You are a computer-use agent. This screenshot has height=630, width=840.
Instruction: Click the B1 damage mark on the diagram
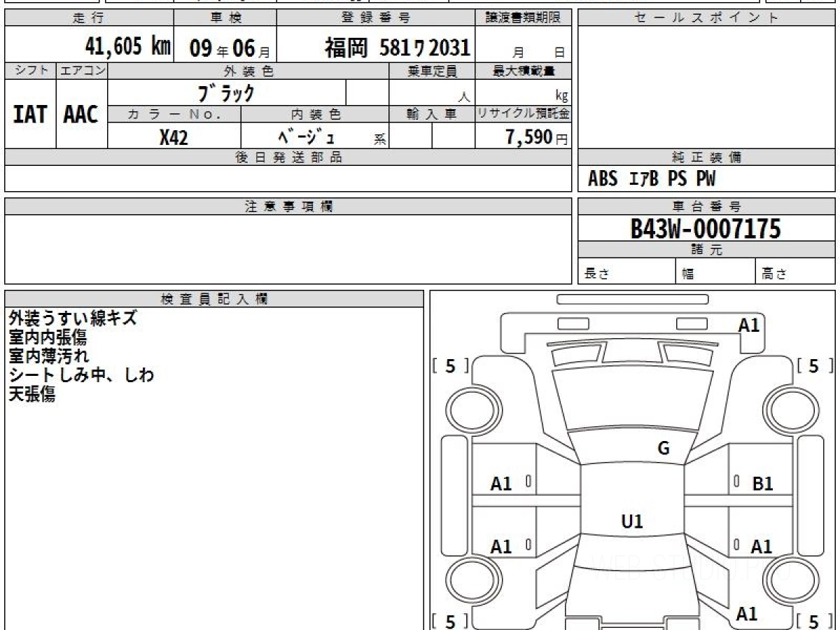(x=762, y=483)
